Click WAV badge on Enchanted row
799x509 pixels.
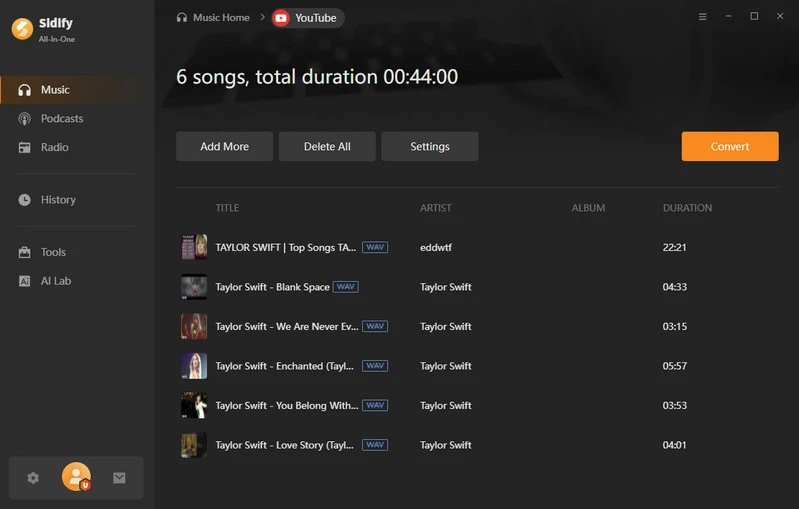coord(375,365)
